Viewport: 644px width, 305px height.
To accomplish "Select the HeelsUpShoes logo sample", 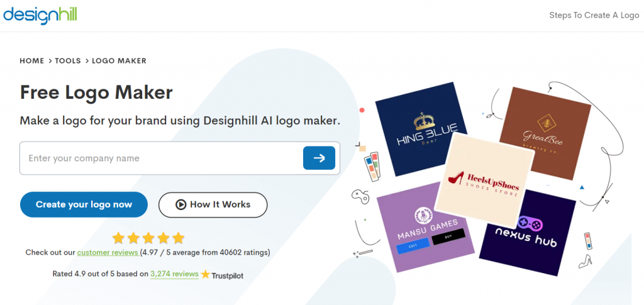I will click(x=485, y=180).
